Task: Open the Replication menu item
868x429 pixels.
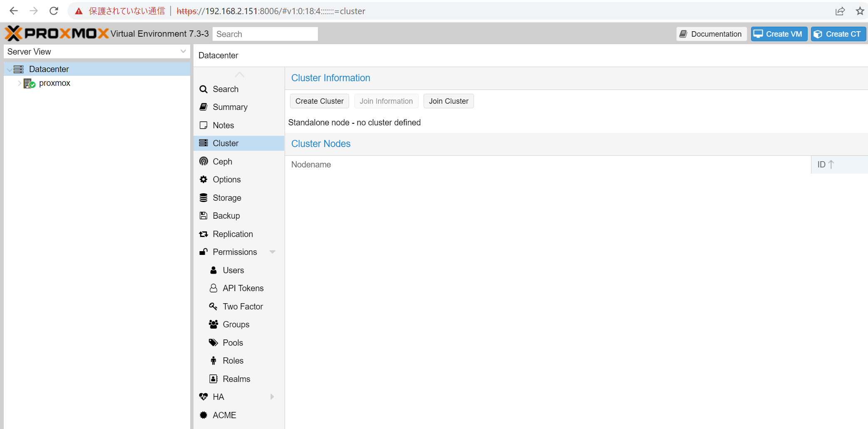Action: 239,234
